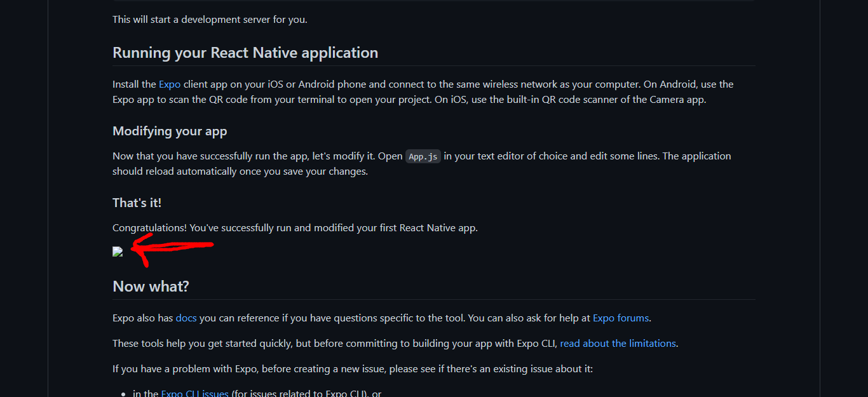
Task: Click the Modifying your app heading
Action: coord(170,131)
